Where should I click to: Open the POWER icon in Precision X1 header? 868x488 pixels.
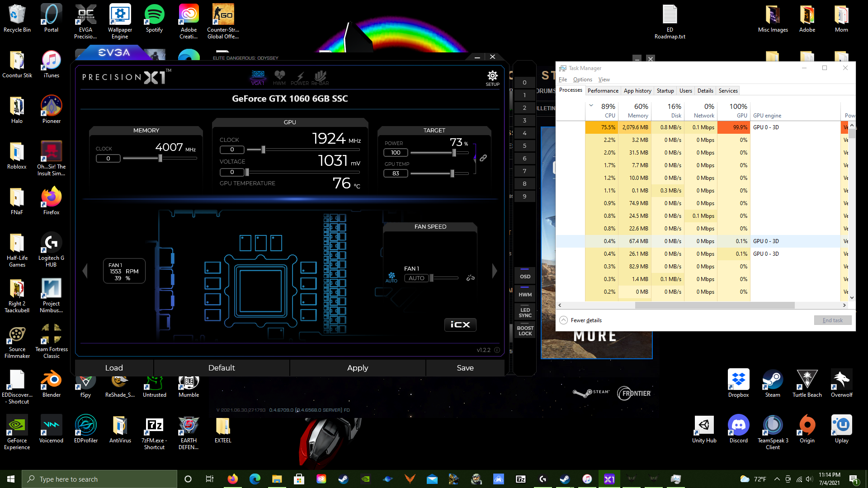coord(300,78)
